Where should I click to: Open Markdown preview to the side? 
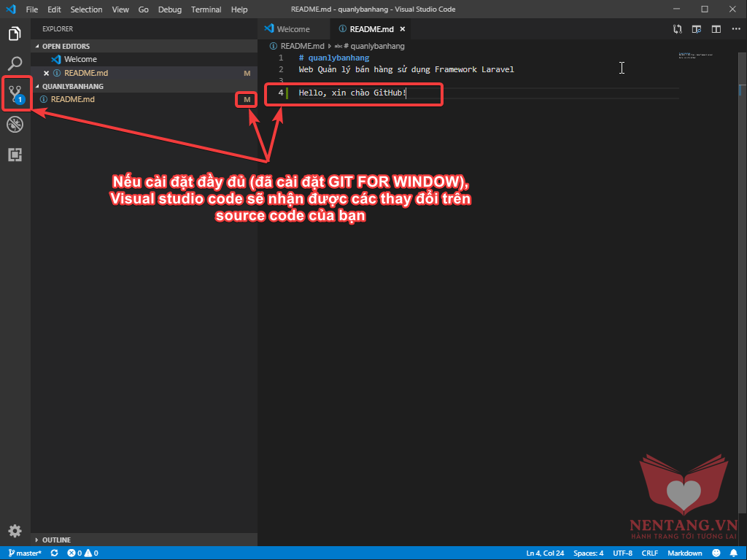697,29
